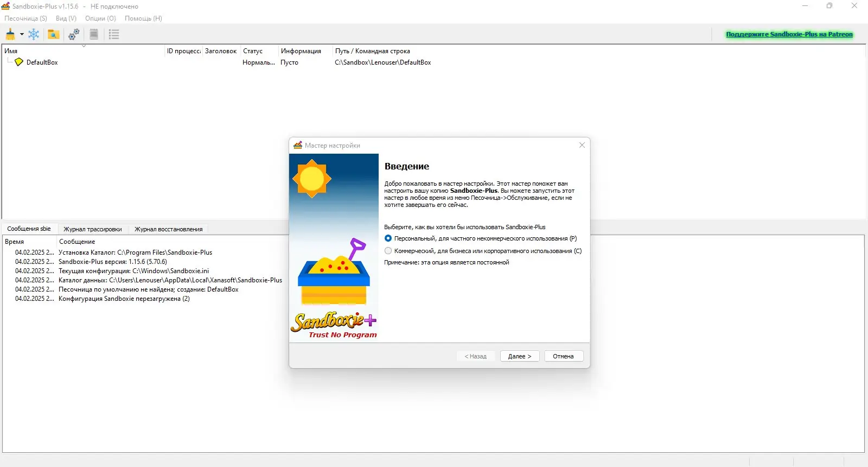Viewport: 868px width, 467px height.
Task: Sort by the Имя column header
Action: 83,51
